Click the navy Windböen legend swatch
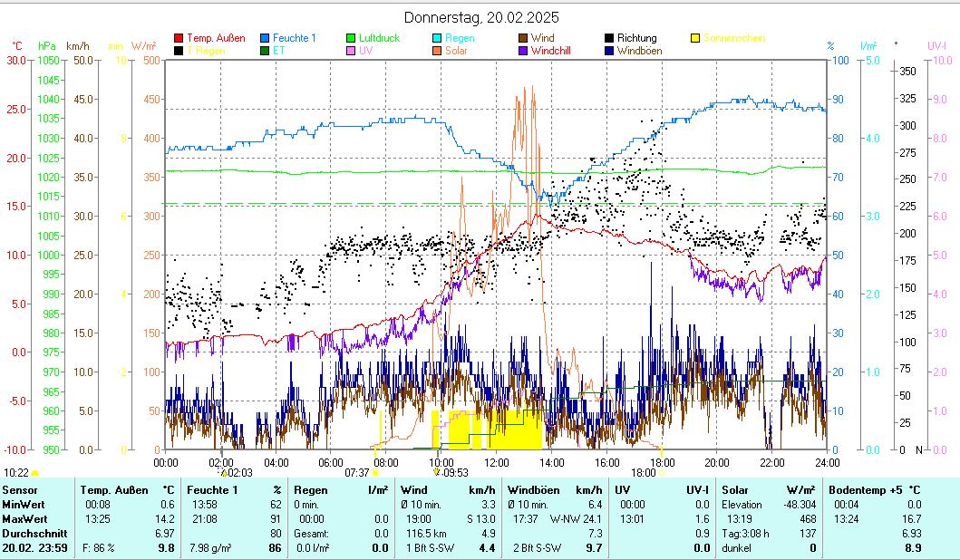Viewport: 960px width, 560px height. 609,51
